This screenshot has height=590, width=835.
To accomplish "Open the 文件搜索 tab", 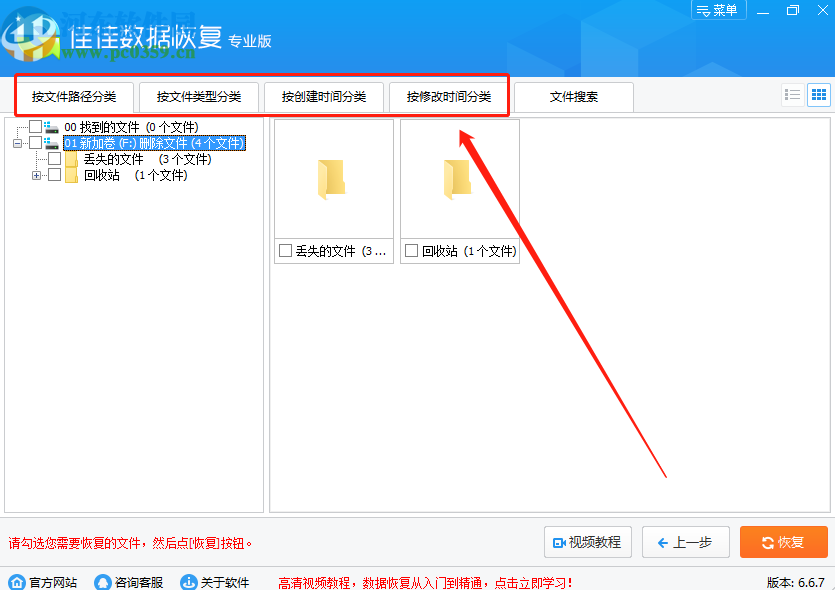I will point(574,97).
